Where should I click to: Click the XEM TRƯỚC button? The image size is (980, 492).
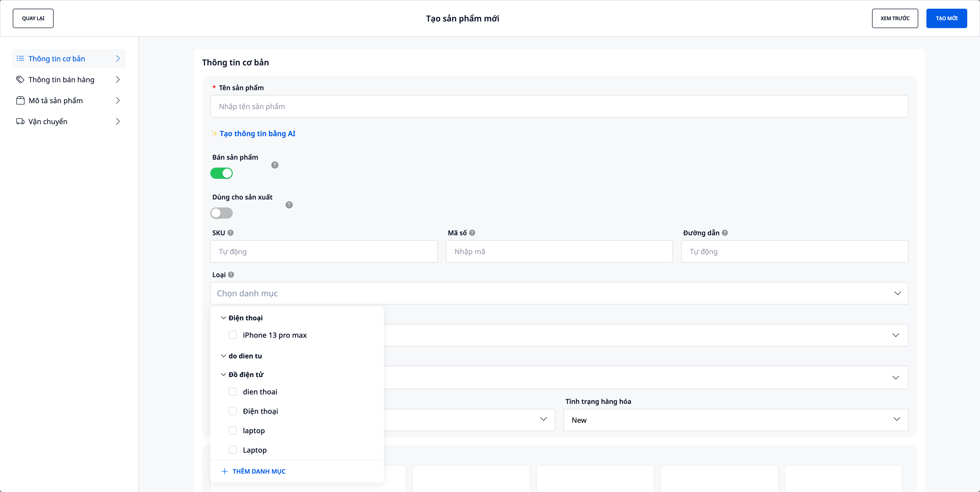[895, 18]
